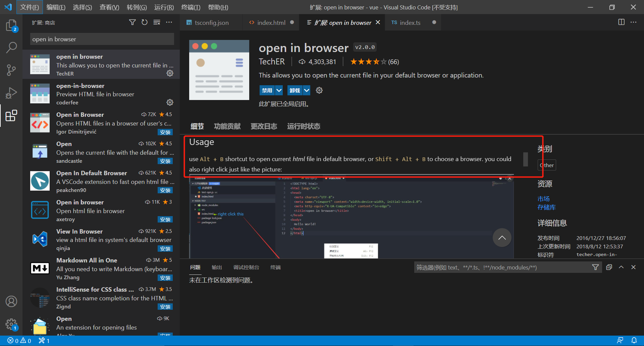Click the readme vertical scrollbar thumb
The width and height of the screenshot is (644, 346).
[526, 159]
